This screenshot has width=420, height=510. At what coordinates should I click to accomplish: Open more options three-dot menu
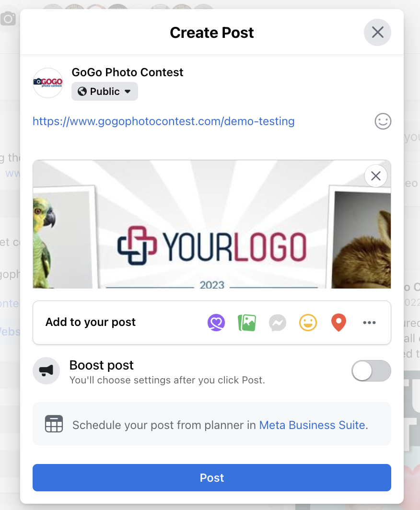[369, 323]
